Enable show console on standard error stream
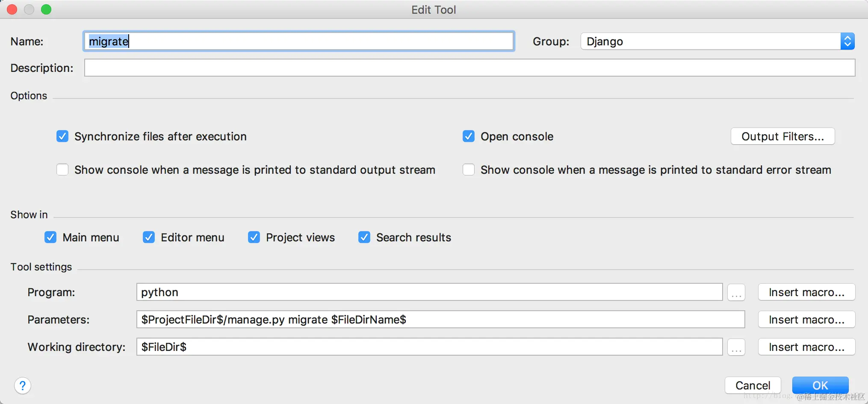Viewport: 868px width, 404px height. point(469,170)
